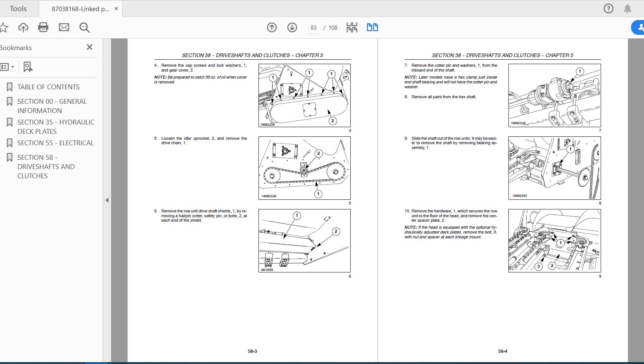Image resolution: width=644 pixels, height=364 pixels.
Task: Open the help question mark icon
Action: tap(608, 9)
